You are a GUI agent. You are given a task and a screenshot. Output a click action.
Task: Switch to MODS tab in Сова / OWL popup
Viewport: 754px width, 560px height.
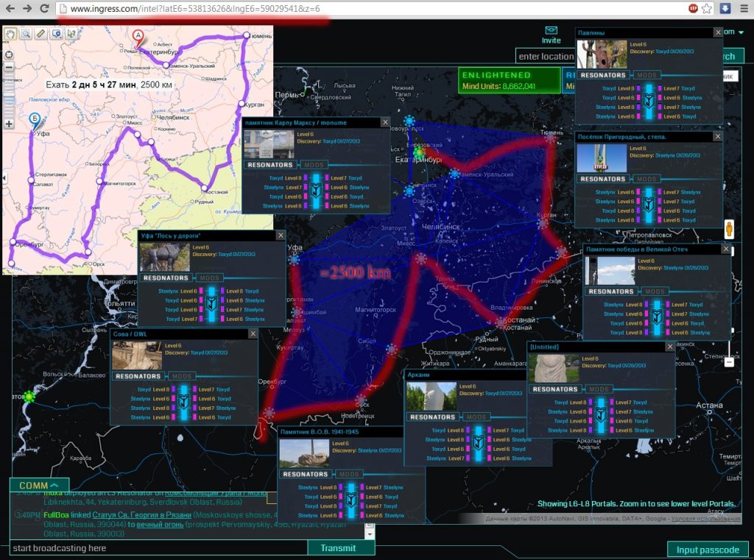tap(181, 376)
